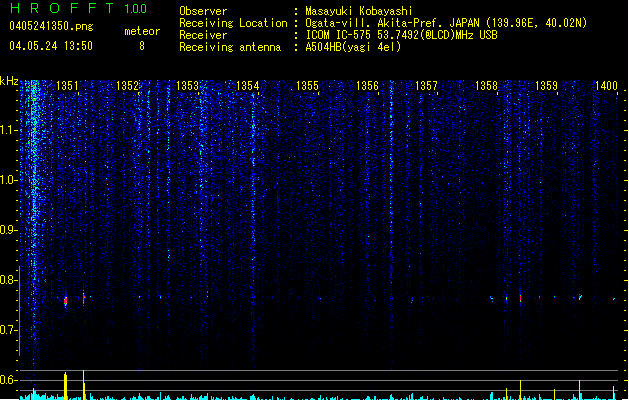Click the 1356 time marker
Screen dimensions: 629x400
(367, 86)
